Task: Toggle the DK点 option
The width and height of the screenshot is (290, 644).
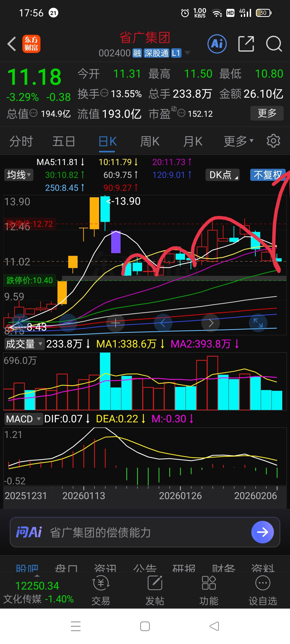Action: [222, 175]
